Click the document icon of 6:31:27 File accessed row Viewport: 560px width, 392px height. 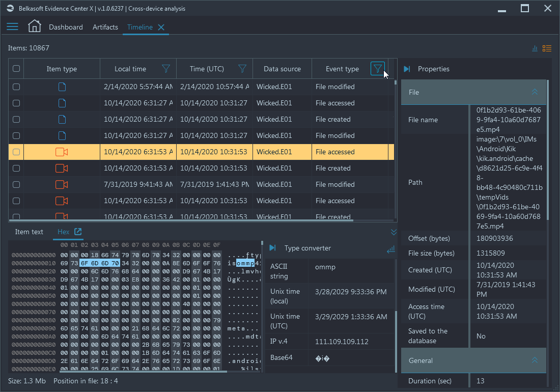coord(62,103)
